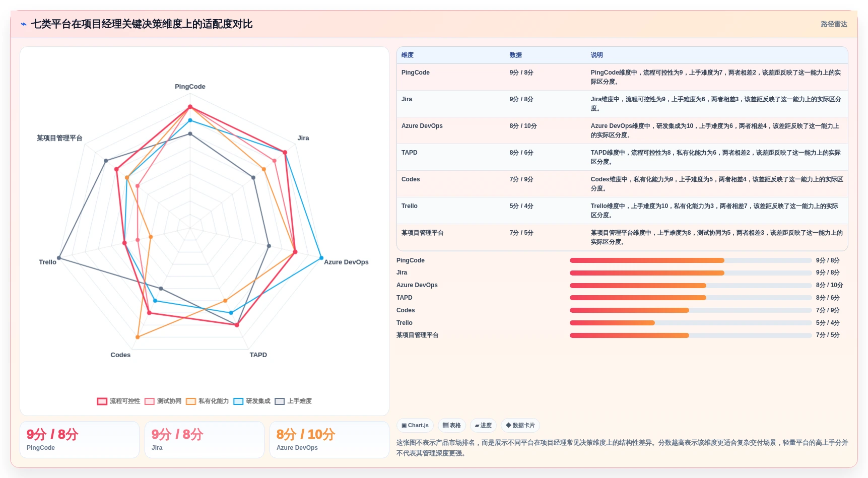This screenshot has height=478, width=868.
Task: Click the Azure DevOps progress bar
Action: [x=691, y=285]
